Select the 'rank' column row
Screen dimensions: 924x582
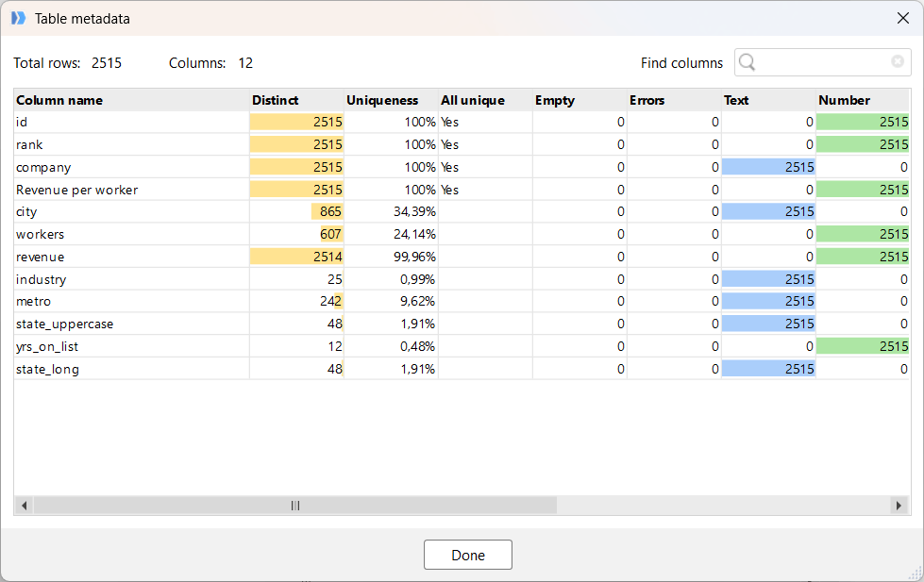point(462,144)
